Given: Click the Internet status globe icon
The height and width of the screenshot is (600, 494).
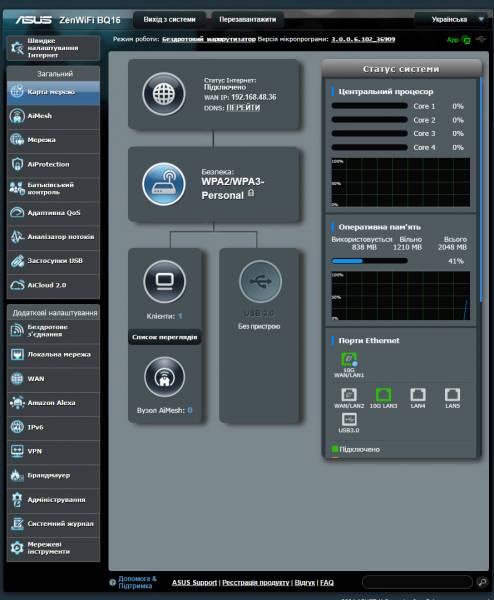Looking at the screenshot, I should [164, 94].
